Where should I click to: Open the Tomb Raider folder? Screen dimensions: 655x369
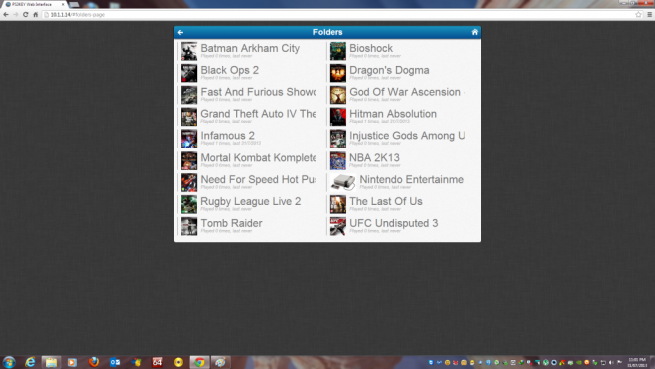tap(249, 225)
